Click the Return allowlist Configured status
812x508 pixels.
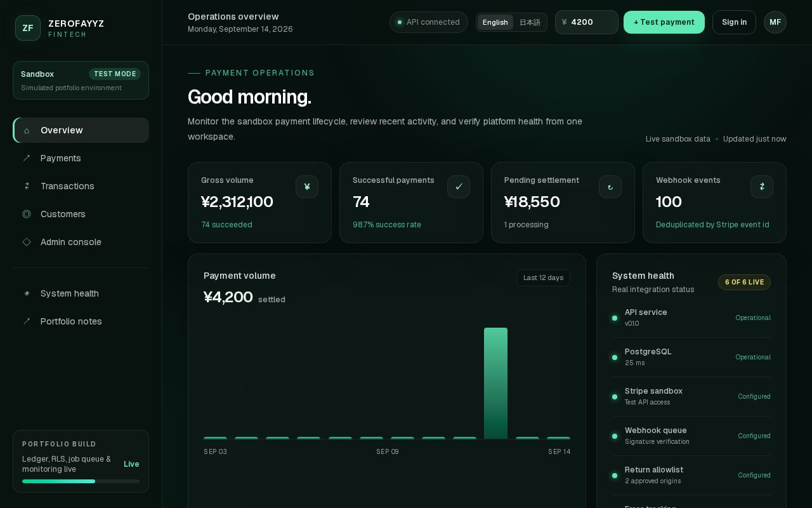coord(754,475)
